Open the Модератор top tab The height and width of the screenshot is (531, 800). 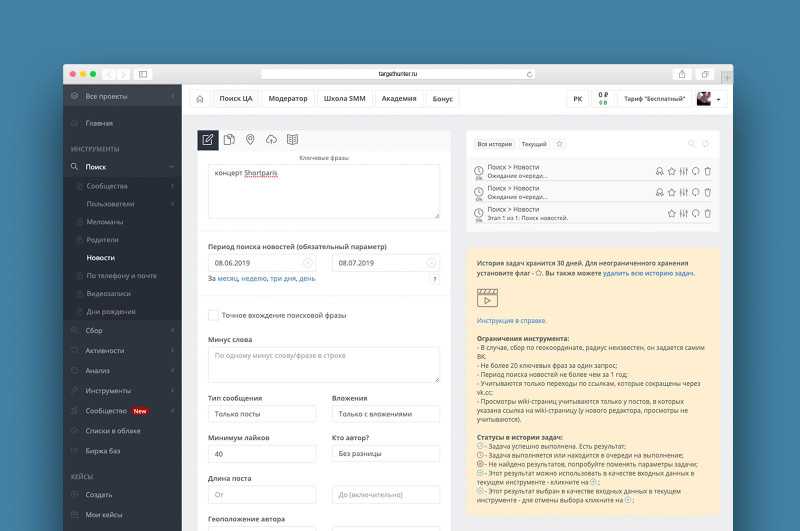(288, 99)
